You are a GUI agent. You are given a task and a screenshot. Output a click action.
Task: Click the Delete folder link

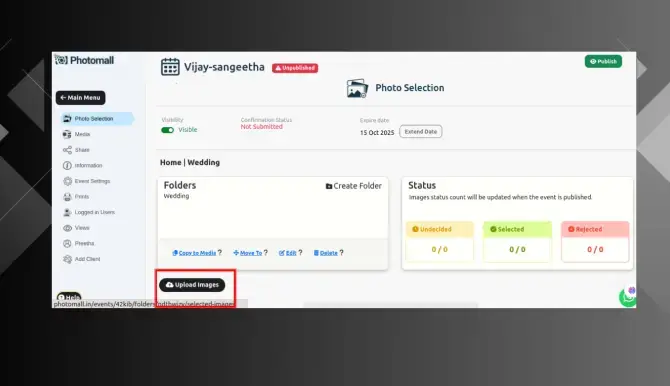click(x=326, y=253)
